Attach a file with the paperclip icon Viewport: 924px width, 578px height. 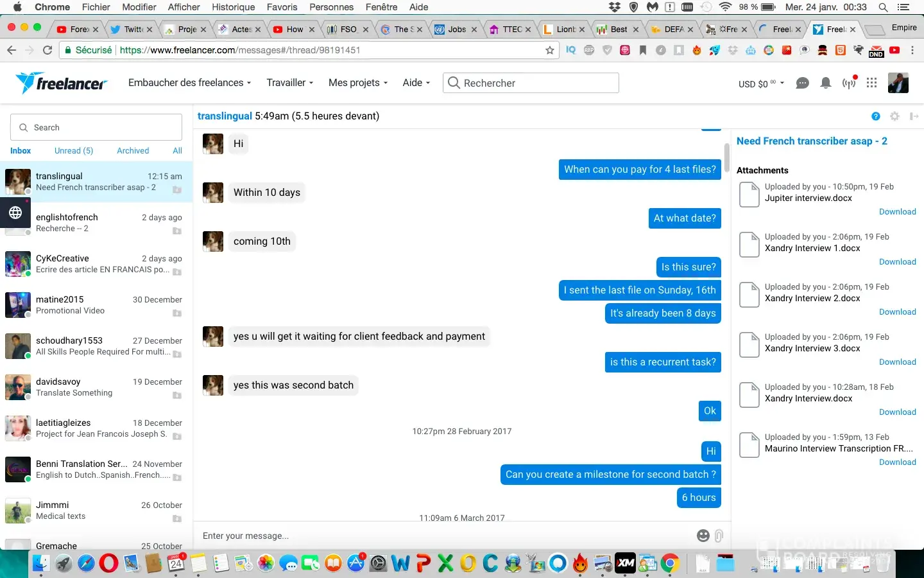[719, 536]
